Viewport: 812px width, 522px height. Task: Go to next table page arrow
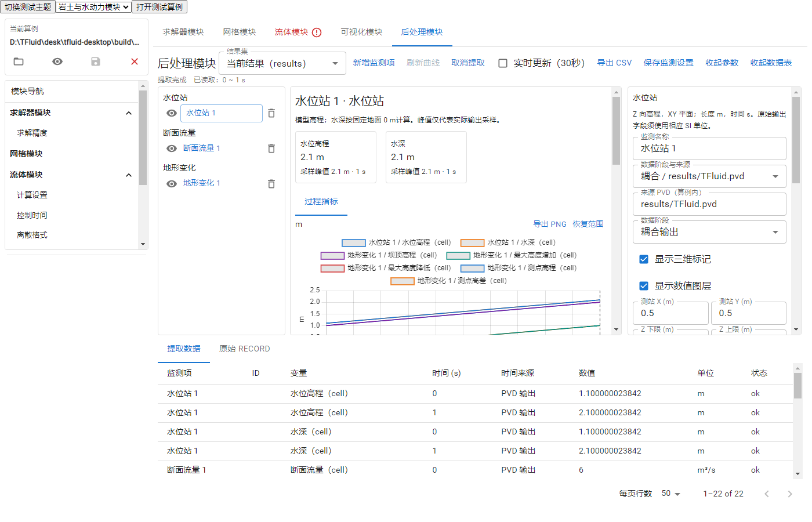point(789,494)
